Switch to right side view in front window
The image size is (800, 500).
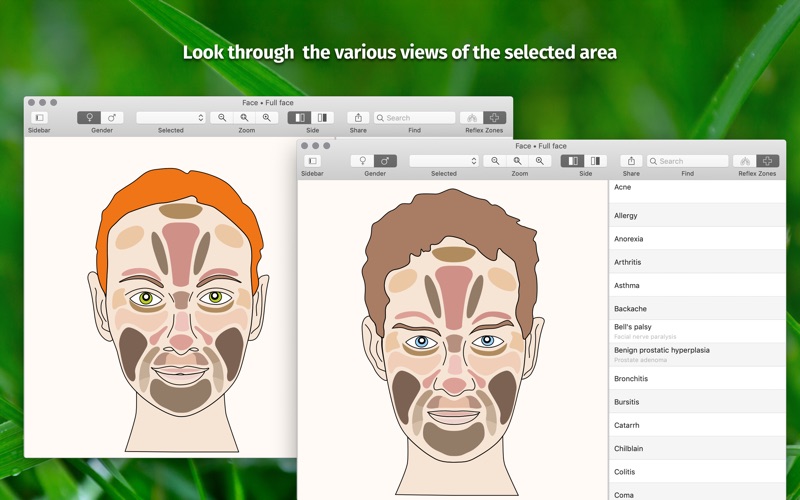point(595,161)
